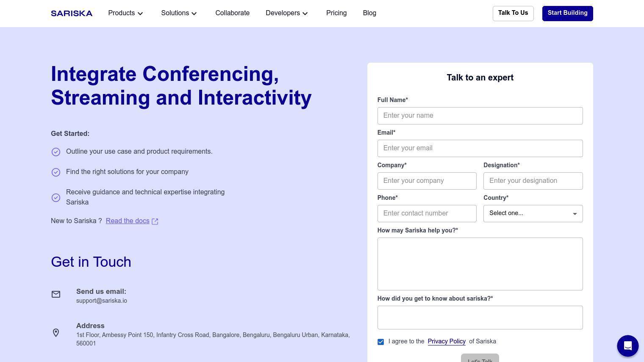The width and height of the screenshot is (644, 362).
Task: Open the Collaborate page
Action: point(232,13)
